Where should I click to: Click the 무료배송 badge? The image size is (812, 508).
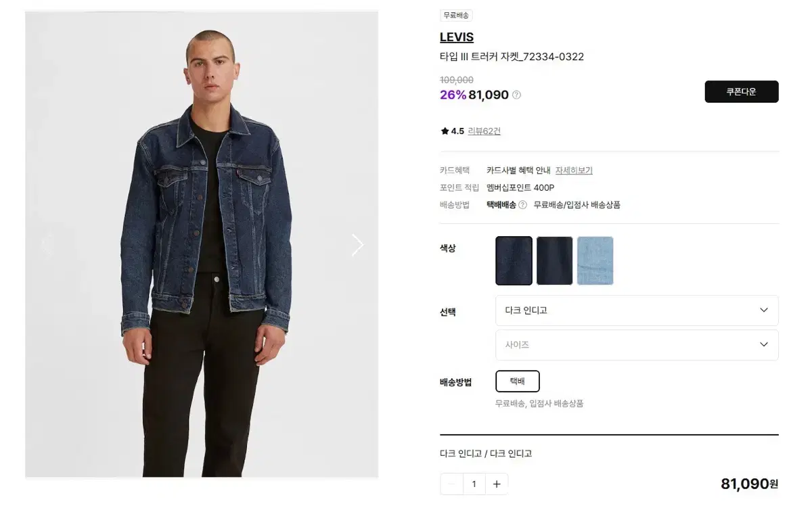click(456, 15)
